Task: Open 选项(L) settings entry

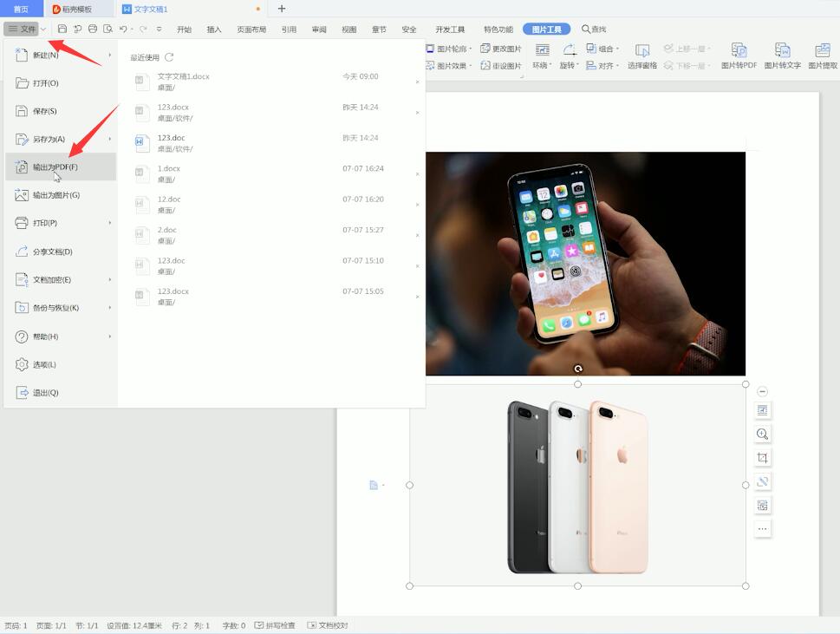Action: pos(60,364)
